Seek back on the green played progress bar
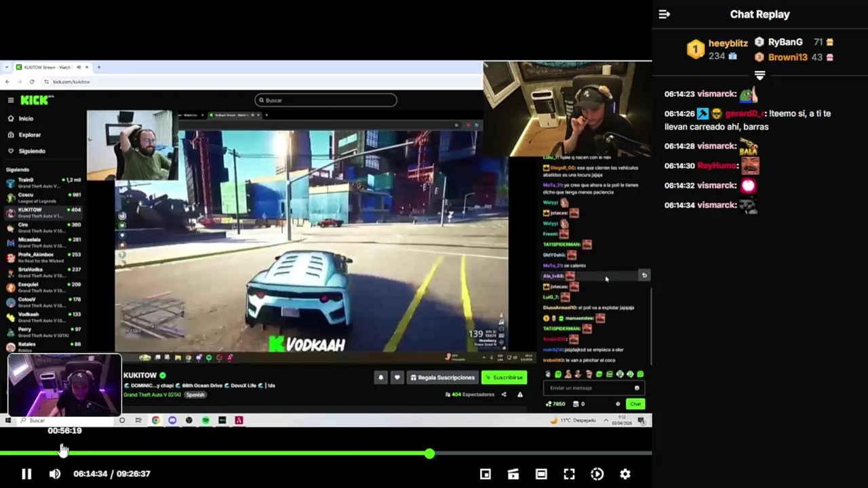 click(x=214, y=453)
